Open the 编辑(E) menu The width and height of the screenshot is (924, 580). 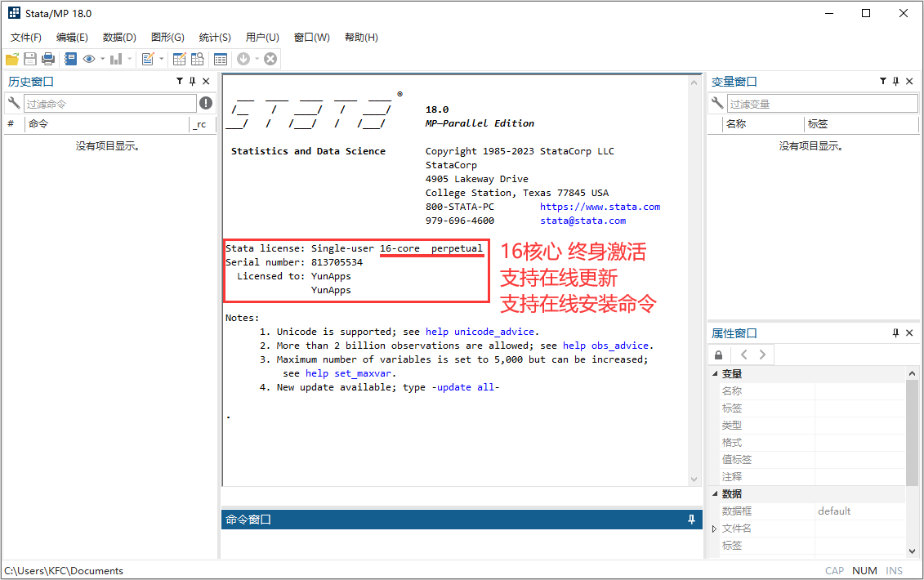point(72,37)
